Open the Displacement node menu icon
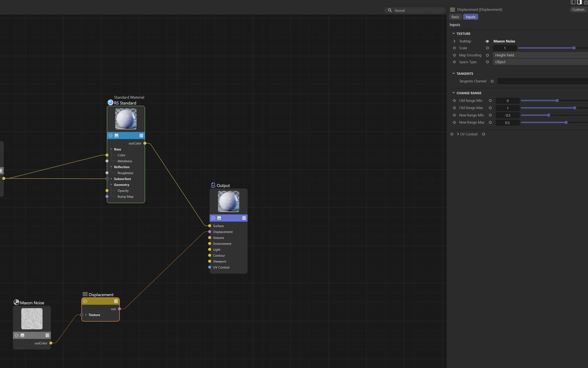This screenshot has height=368, width=588. 116,301
